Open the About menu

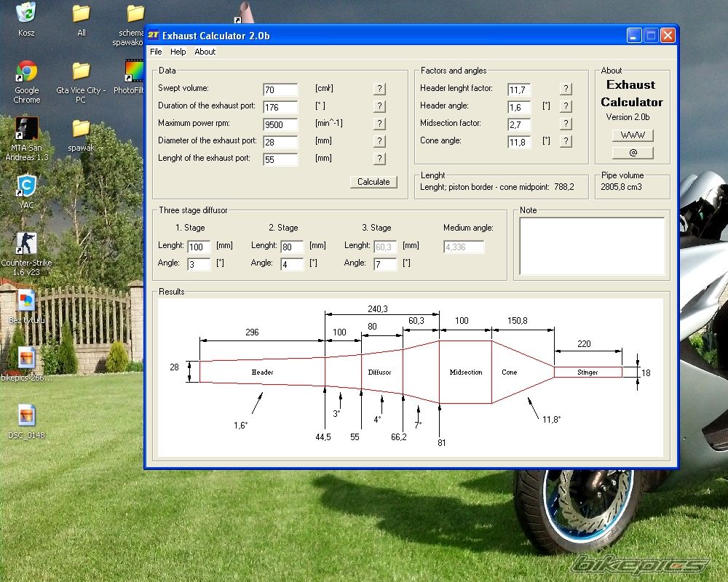point(205,52)
